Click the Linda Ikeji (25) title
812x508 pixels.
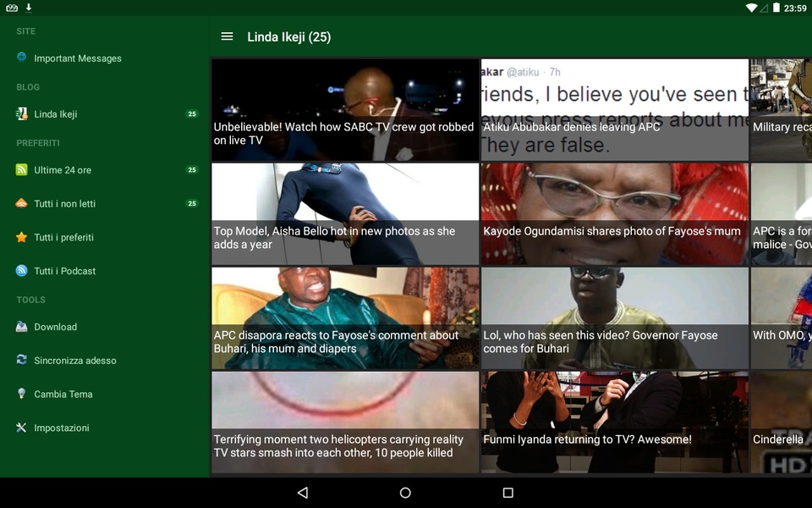pos(289,36)
